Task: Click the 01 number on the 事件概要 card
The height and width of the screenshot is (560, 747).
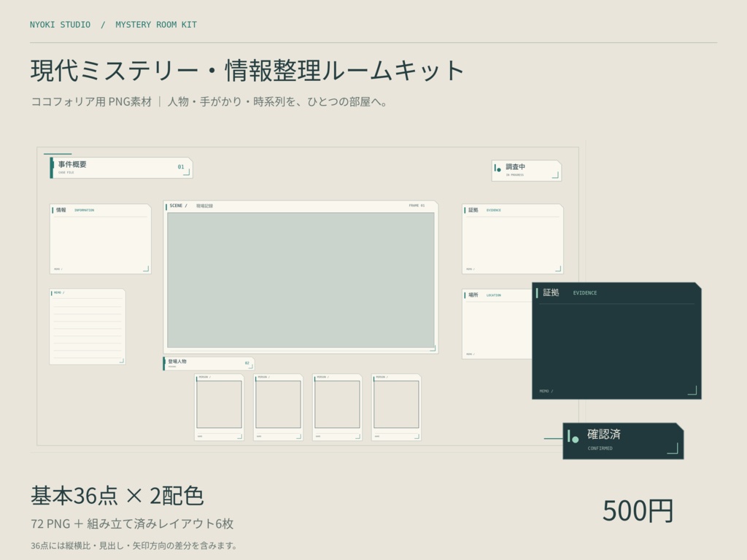Action: [181, 167]
